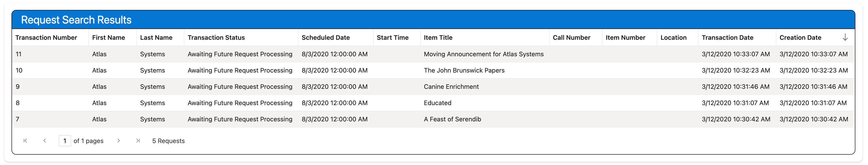Open the Educated request row
Screen dimensions: 868x165
coord(437,103)
